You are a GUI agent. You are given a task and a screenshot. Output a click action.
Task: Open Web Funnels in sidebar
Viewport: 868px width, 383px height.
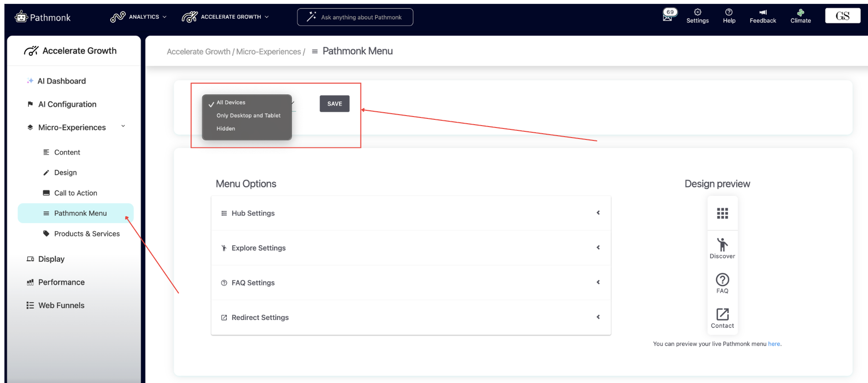[x=61, y=306]
